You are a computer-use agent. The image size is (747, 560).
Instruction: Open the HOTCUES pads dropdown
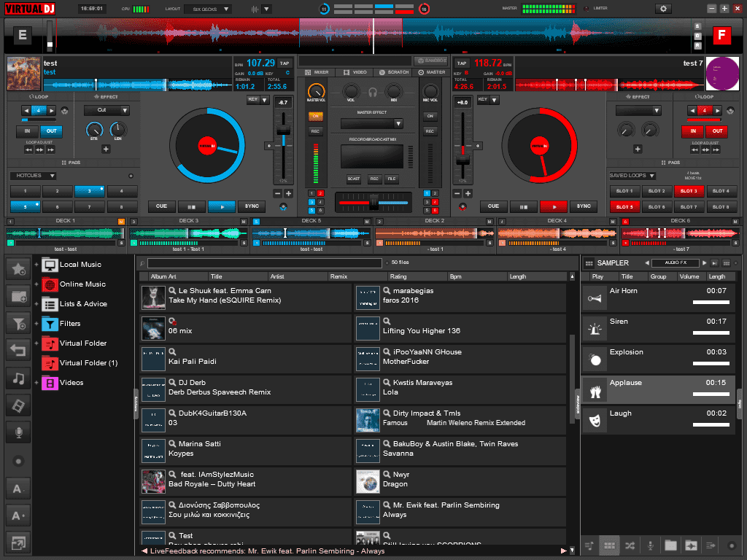tap(34, 176)
